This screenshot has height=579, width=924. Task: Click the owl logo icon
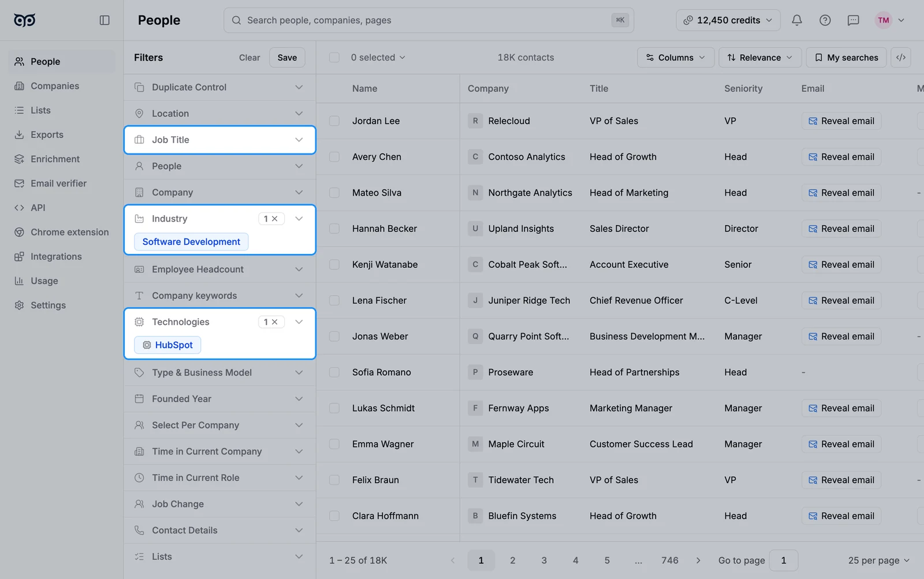[x=24, y=20]
